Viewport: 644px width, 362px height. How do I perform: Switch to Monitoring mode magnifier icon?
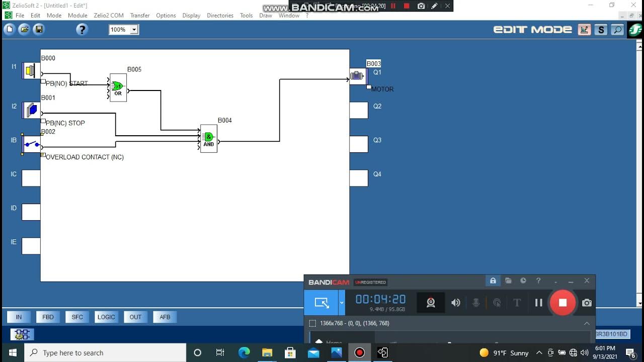pos(617,30)
